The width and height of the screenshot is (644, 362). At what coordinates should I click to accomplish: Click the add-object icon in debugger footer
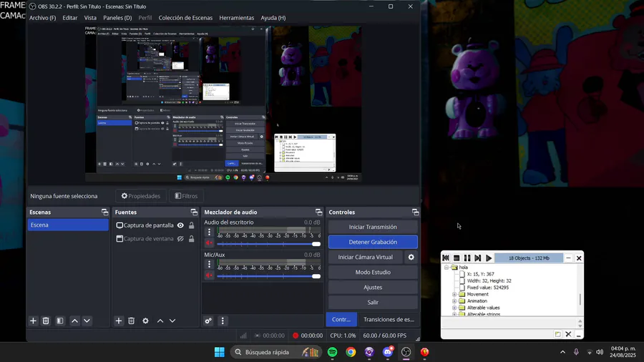click(557, 334)
